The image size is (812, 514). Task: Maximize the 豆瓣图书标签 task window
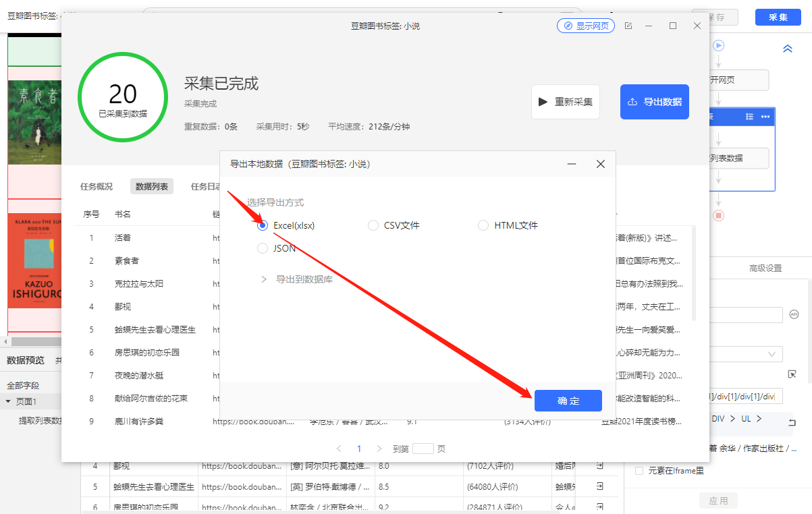673,26
